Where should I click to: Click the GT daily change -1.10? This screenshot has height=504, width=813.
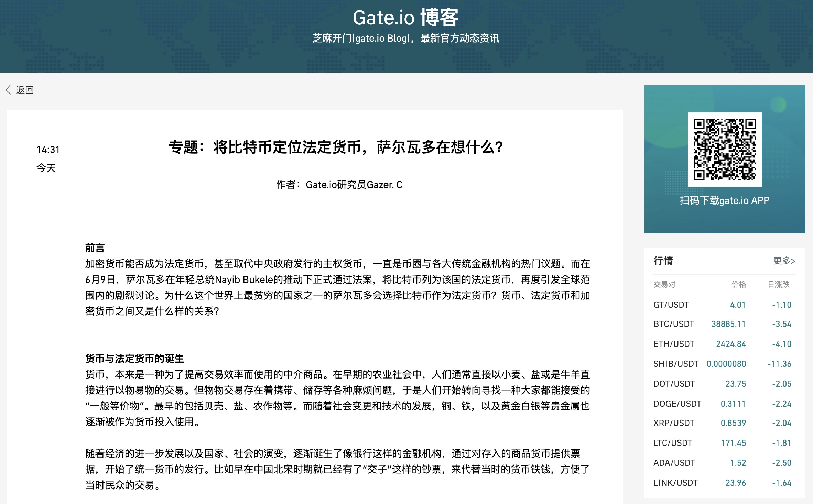point(782,305)
